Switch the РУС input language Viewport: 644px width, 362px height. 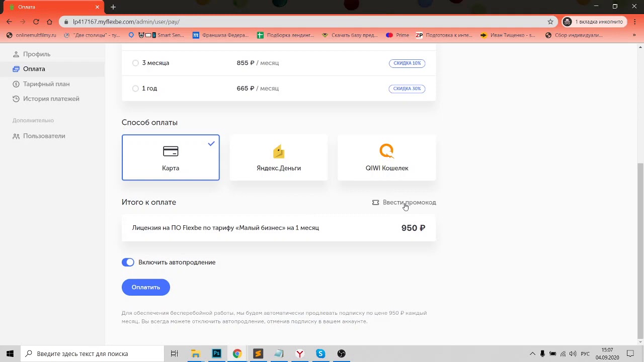[585, 353]
